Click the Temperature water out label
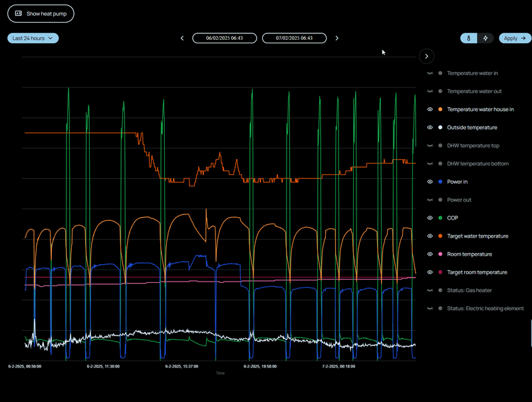 tap(474, 91)
